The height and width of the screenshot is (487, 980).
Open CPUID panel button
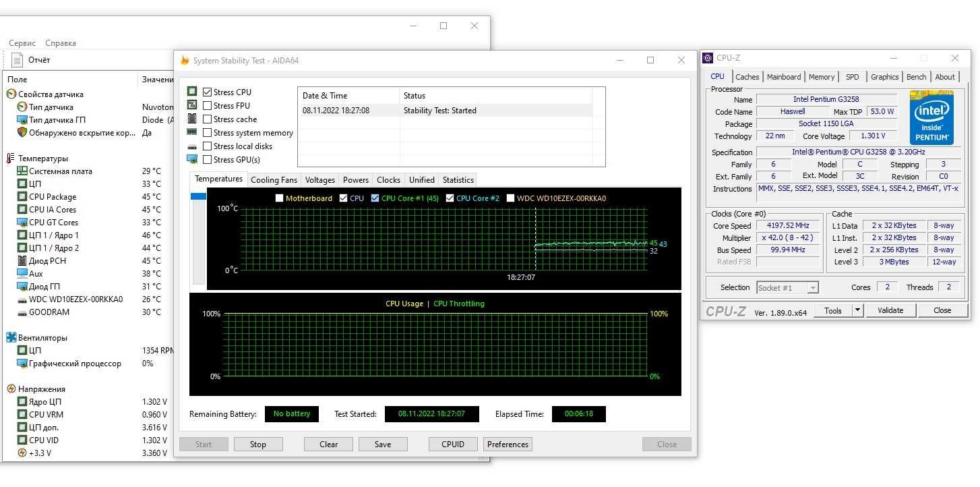tap(453, 445)
